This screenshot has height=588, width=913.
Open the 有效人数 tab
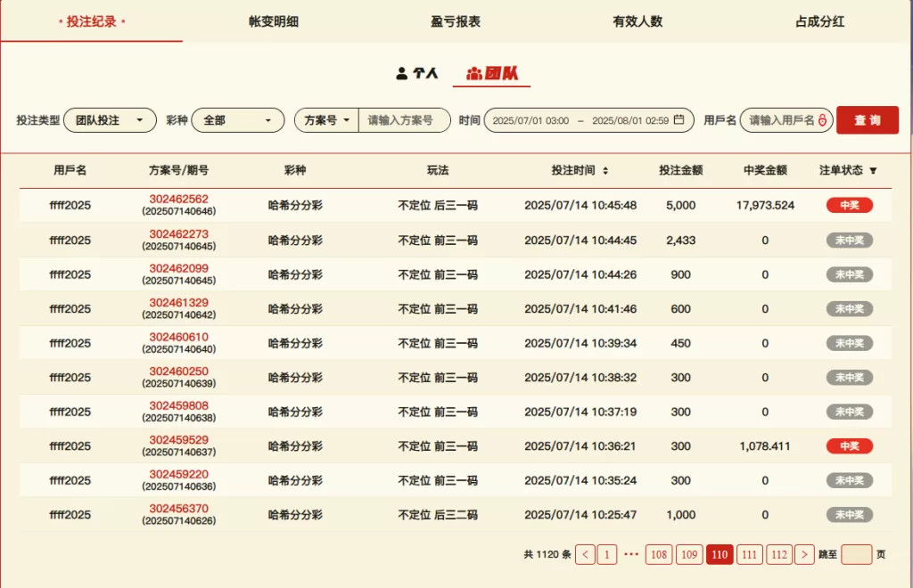click(637, 21)
